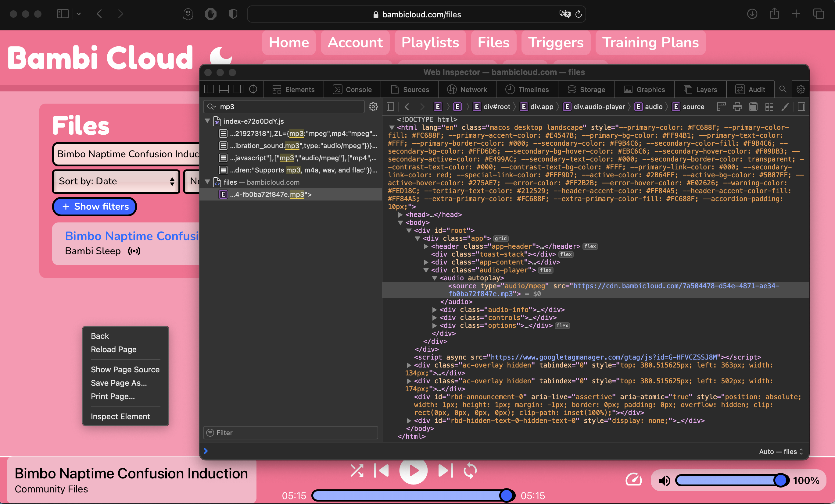Toggle the right details sidebar in the inspector
This screenshot has width=835, height=504.
click(801, 107)
